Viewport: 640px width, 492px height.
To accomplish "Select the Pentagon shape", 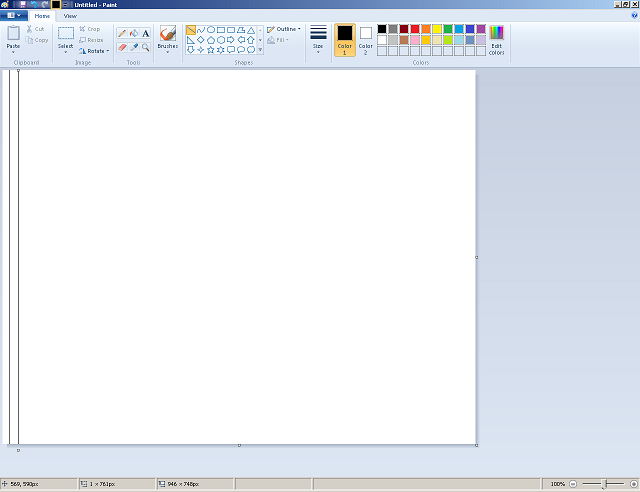I will (211, 40).
